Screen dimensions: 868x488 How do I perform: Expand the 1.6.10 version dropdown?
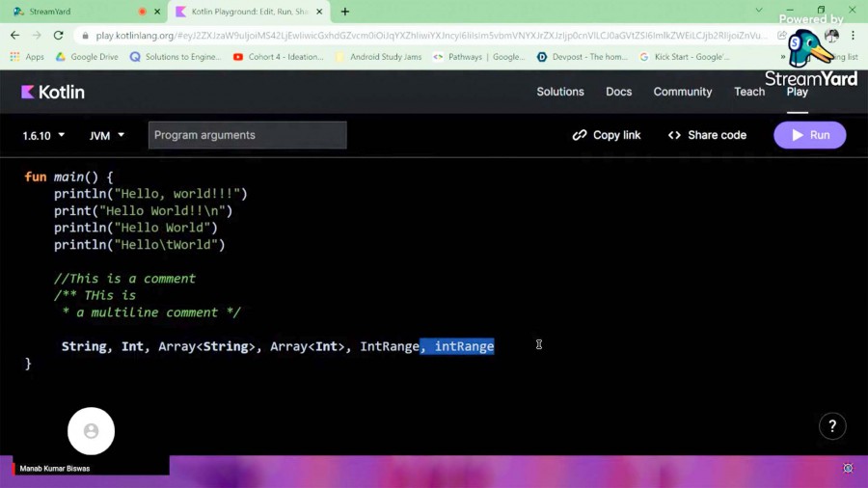(x=43, y=136)
